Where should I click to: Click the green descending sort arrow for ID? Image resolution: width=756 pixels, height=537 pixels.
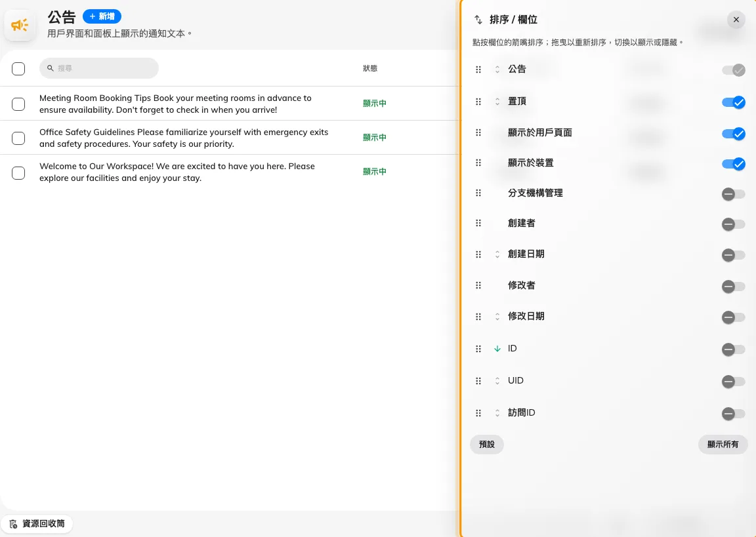497,349
